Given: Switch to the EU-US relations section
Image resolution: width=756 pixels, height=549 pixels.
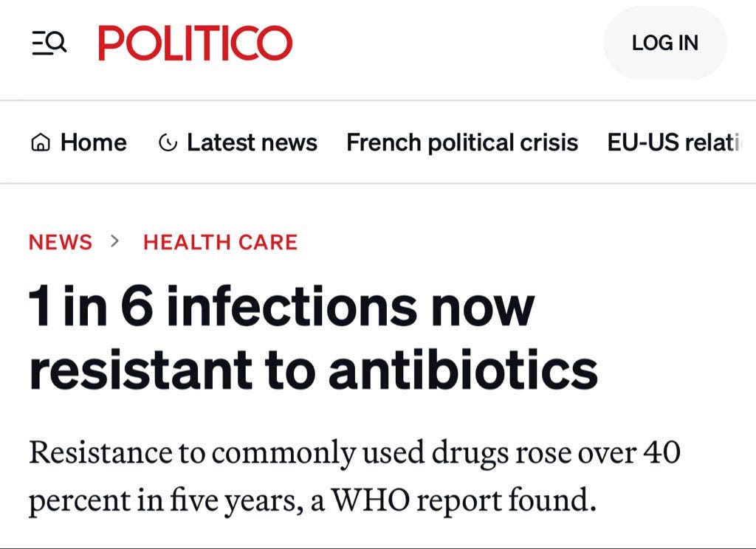Looking at the screenshot, I should tap(679, 142).
